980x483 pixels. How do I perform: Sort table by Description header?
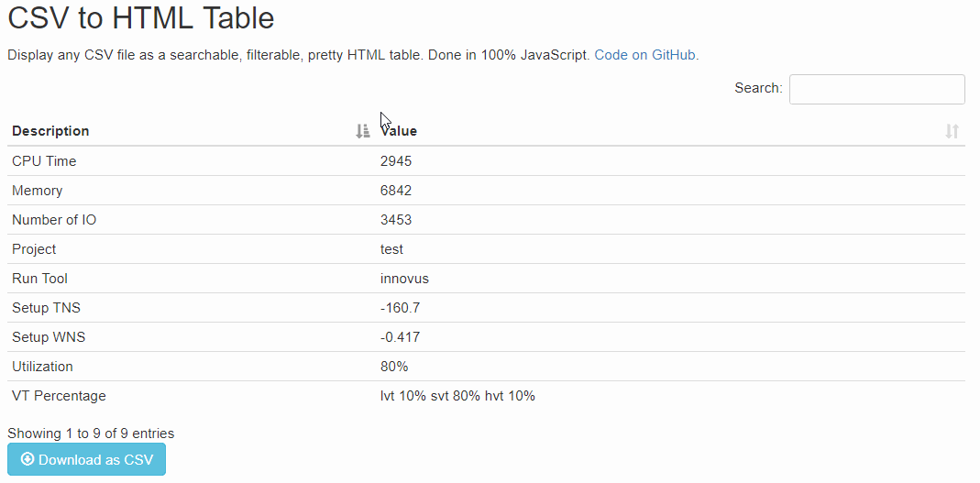51,131
